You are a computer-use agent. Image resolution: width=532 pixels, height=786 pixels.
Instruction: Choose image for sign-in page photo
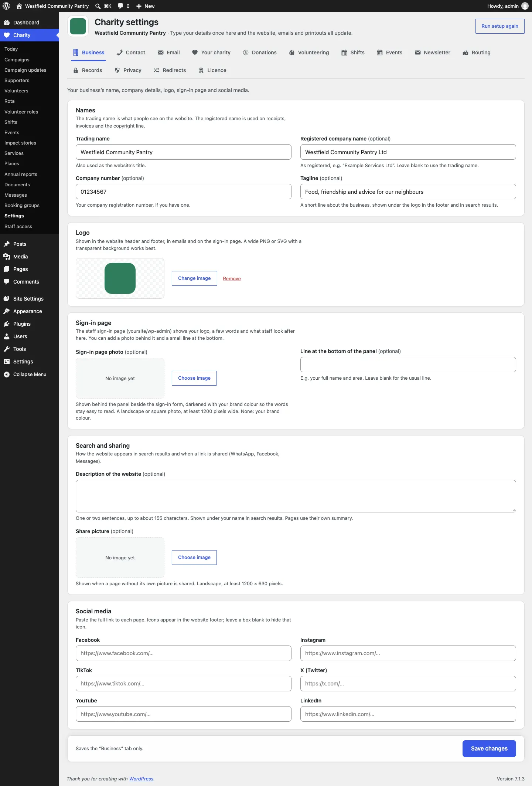pyautogui.click(x=194, y=378)
